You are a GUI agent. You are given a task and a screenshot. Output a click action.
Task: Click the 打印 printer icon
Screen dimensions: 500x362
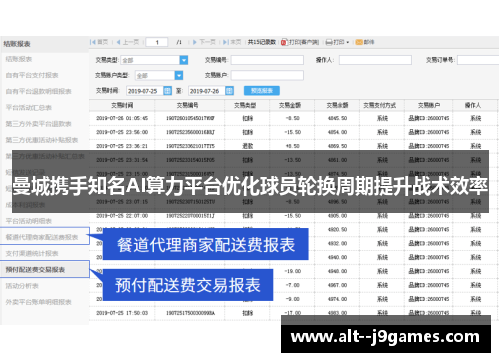point(329,42)
